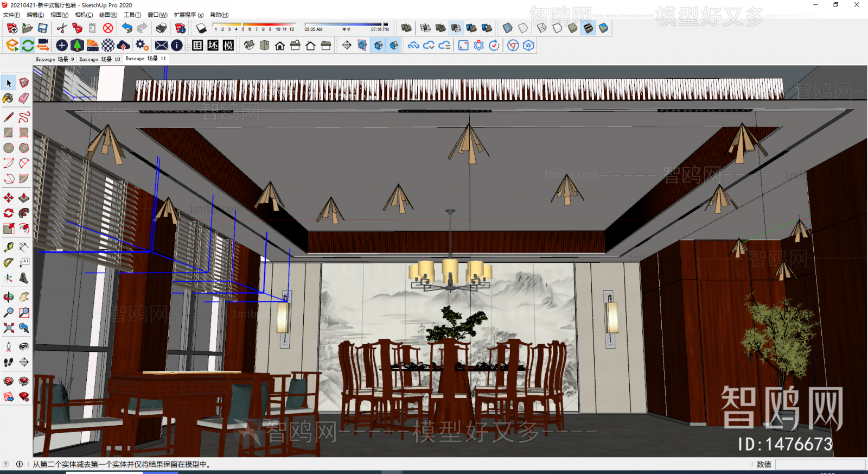Screen dimensions: 868x474
Task: Select the Scale tool
Action: pyautogui.click(x=9, y=228)
